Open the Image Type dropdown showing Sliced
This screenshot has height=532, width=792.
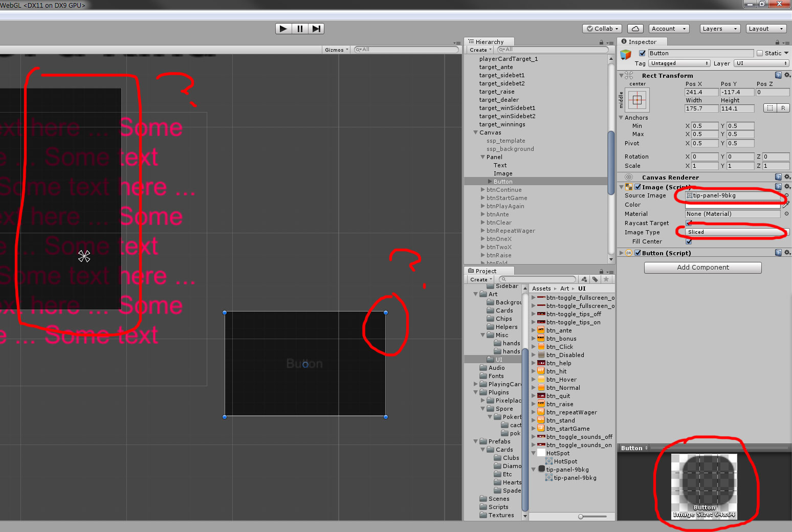tap(732, 232)
